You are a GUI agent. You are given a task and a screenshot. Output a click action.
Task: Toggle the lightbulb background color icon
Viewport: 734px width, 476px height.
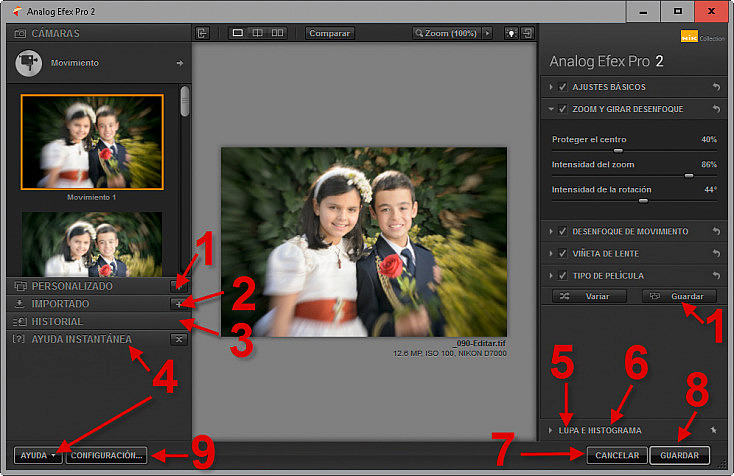pyautogui.click(x=511, y=33)
